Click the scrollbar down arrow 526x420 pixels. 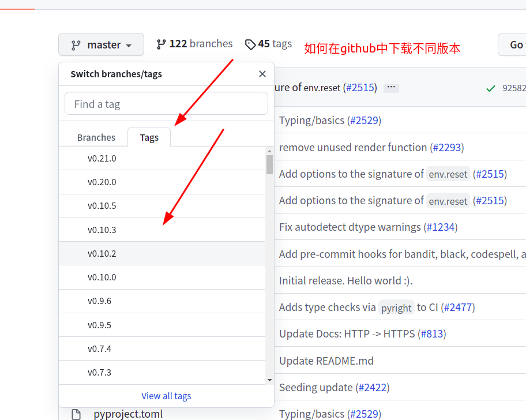click(x=269, y=380)
